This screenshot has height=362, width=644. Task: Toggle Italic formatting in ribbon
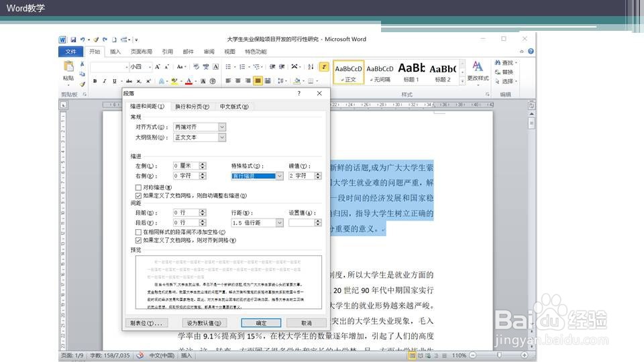click(105, 81)
